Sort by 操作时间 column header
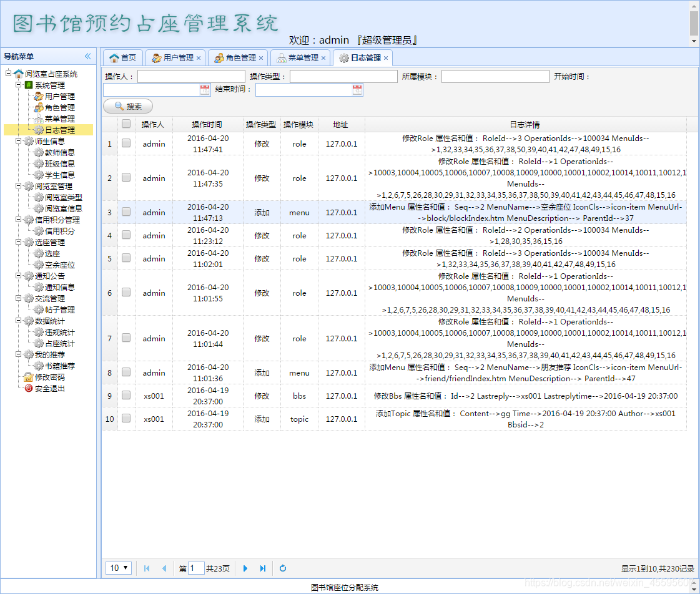The width and height of the screenshot is (700, 594). pos(207,124)
